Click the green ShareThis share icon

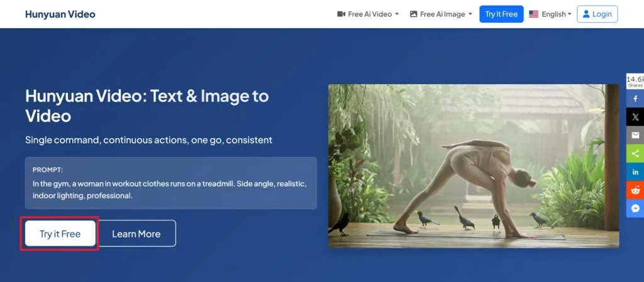pos(635,154)
